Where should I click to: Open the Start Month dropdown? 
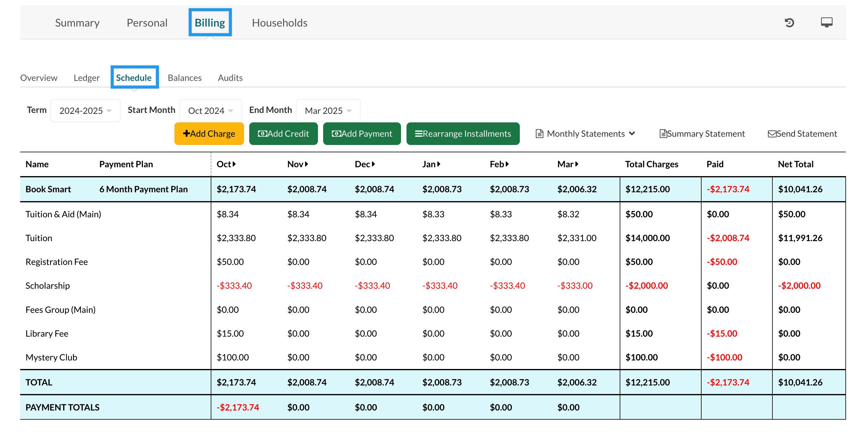tap(210, 110)
